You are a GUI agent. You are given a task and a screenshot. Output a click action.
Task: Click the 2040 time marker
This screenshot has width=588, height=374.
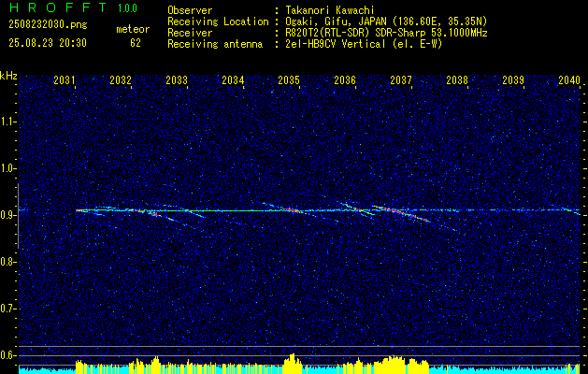pos(569,79)
